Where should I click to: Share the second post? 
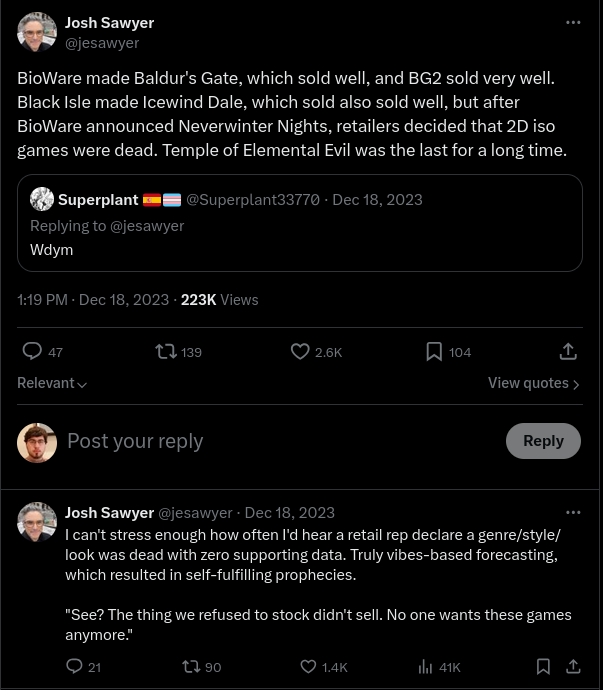573,666
